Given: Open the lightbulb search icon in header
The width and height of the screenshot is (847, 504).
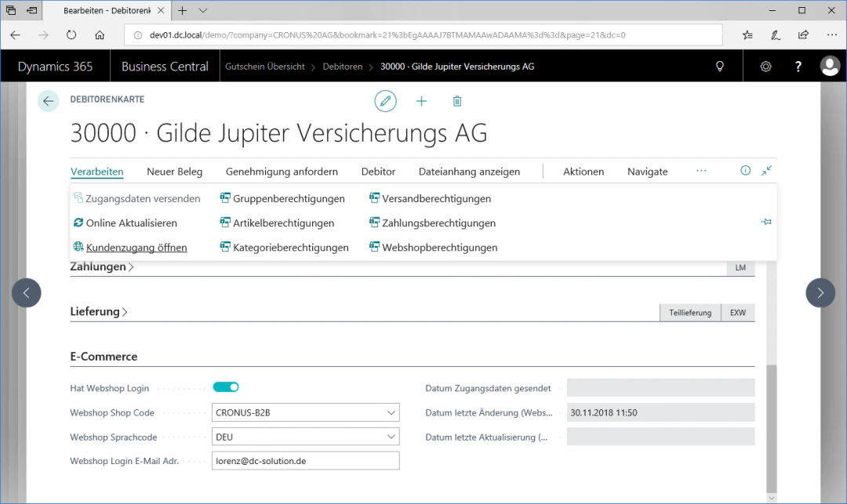Looking at the screenshot, I should point(719,67).
